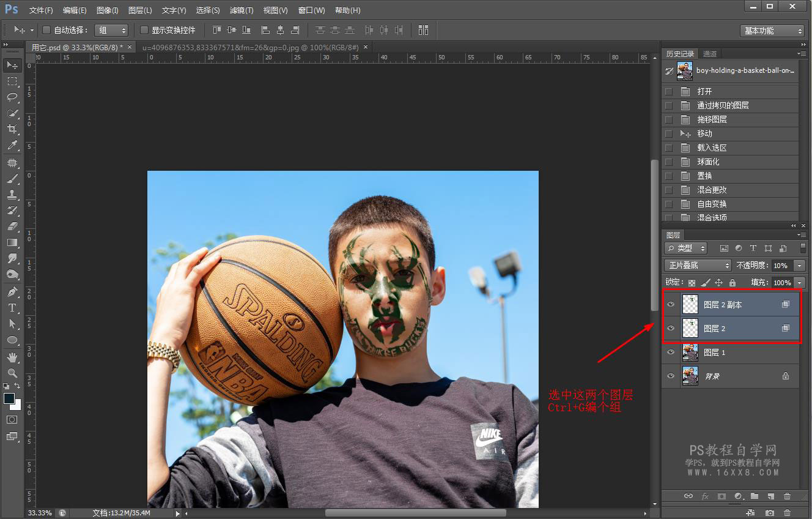The image size is (812, 519).
Task: Select the Zoom tool
Action: (12, 373)
